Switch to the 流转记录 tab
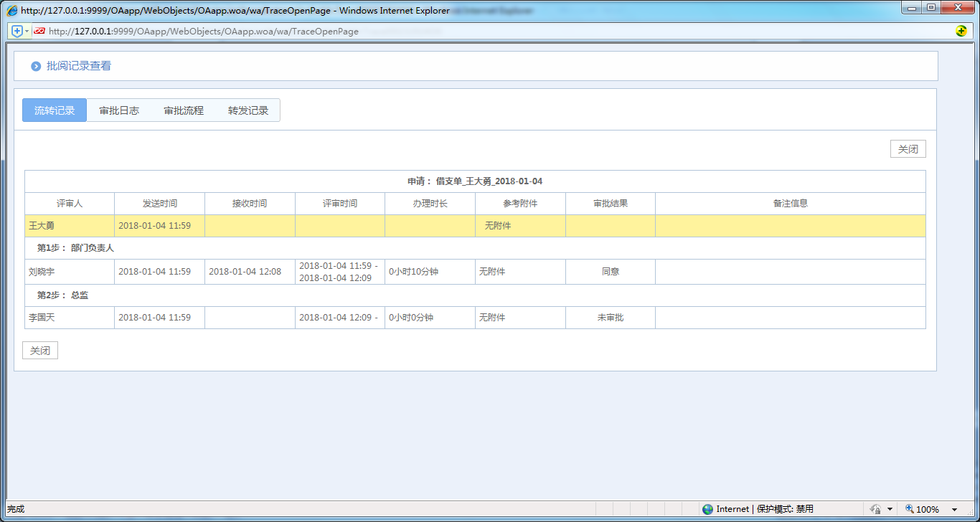Image resolution: width=980 pixels, height=522 pixels. (55, 110)
